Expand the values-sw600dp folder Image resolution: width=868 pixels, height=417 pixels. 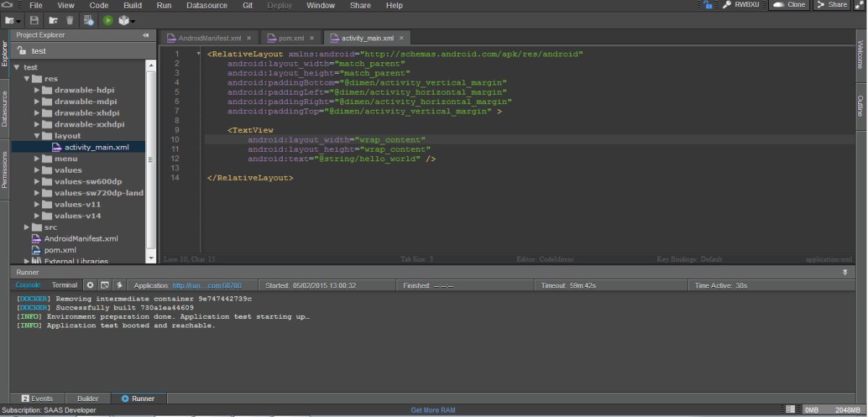pyautogui.click(x=37, y=181)
